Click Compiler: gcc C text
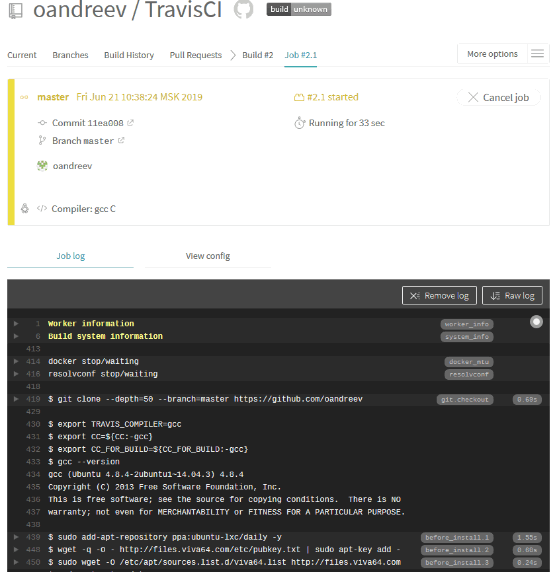The image size is (557, 572). [84, 209]
